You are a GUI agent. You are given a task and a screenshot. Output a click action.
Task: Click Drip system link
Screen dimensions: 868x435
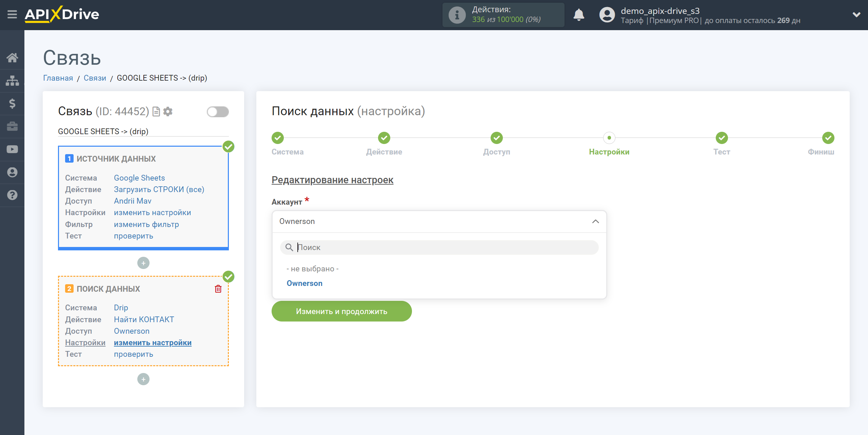coord(121,308)
